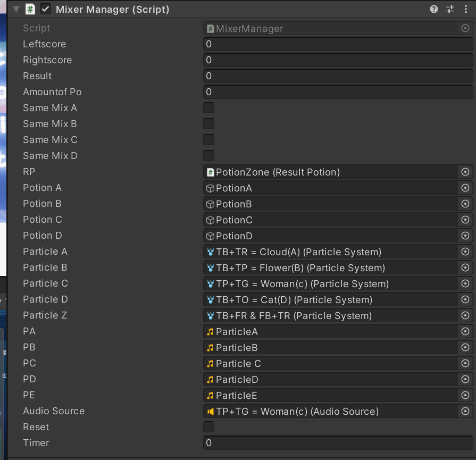Click the Timer value field
The height and width of the screenshot is (460, 476).
[x=338, y=442]
